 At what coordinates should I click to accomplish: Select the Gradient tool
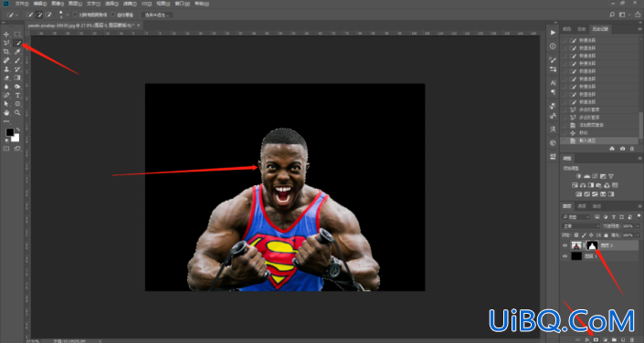coord(17,78)
